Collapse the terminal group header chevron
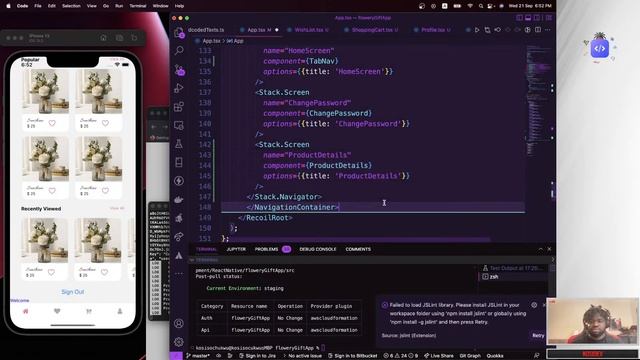 coord(192,260)
